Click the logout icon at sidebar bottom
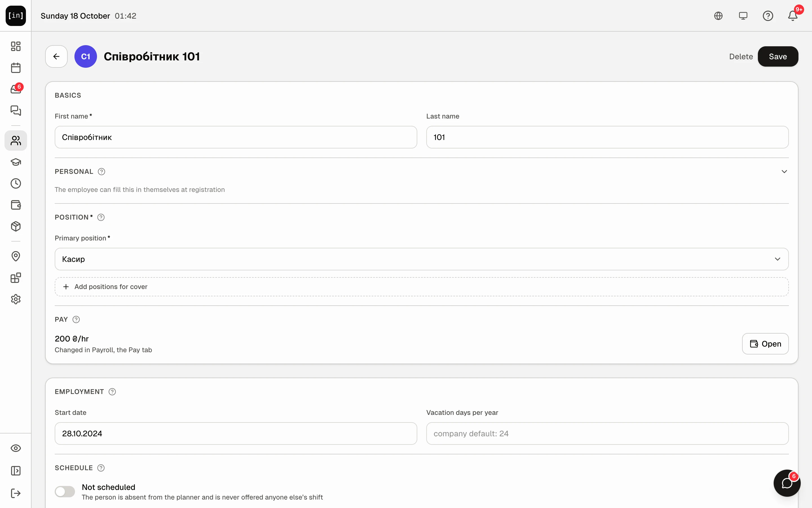The image size is (812, 508). (x=16, y=493)
